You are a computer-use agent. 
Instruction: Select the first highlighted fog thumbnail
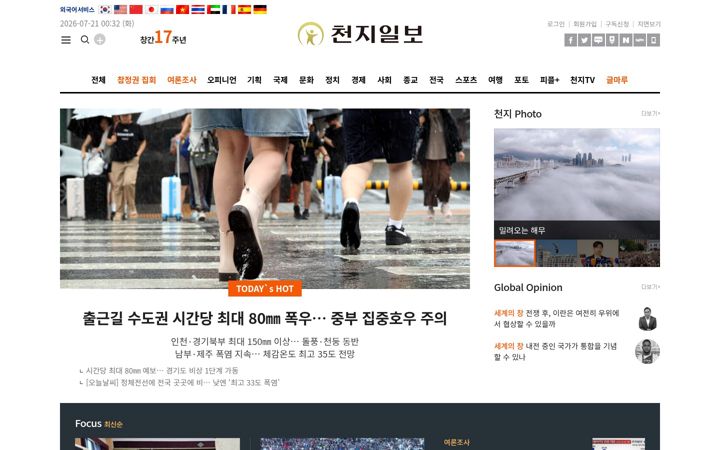pos(515,253)
